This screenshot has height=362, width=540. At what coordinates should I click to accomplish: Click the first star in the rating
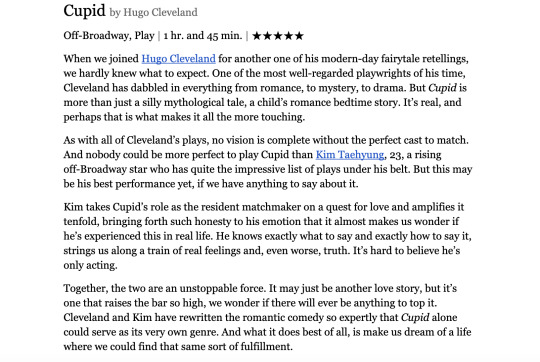click(257, 36)
